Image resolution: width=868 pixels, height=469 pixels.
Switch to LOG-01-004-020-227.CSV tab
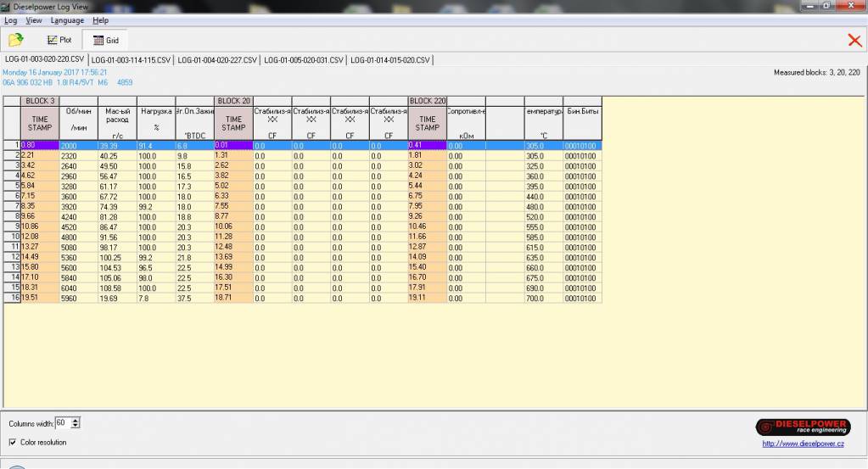217,60
